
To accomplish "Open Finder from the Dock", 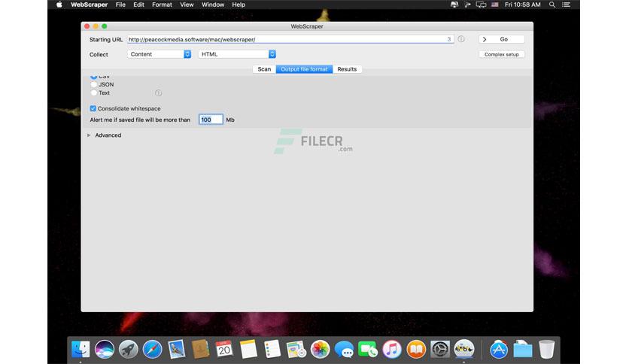I will [81, 349].
